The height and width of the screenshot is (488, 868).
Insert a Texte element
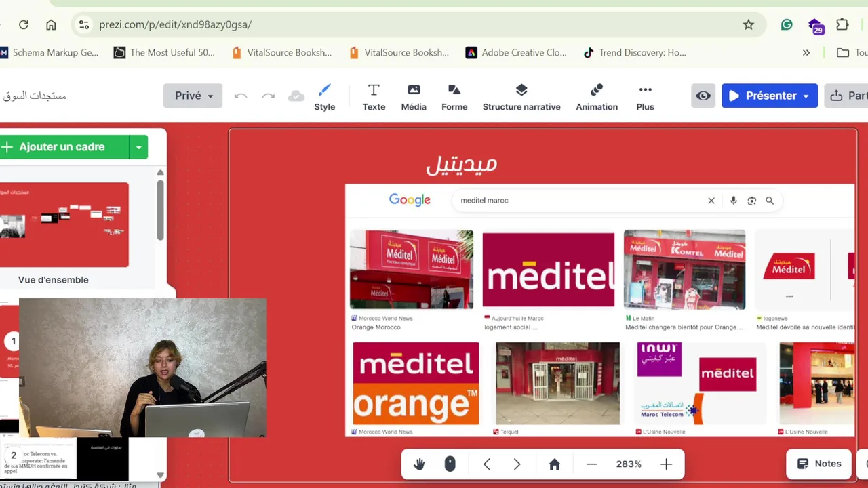pyautogui.click(x=374, y=97)
